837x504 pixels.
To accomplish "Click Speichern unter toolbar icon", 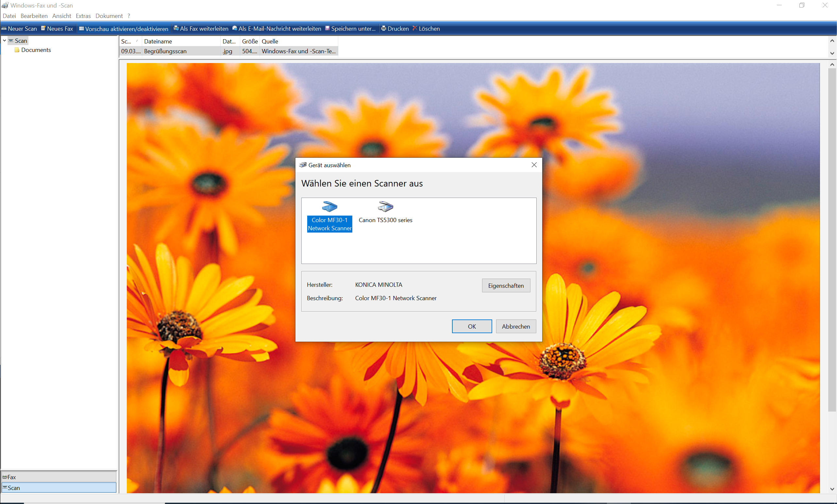I will click(327, 28).
